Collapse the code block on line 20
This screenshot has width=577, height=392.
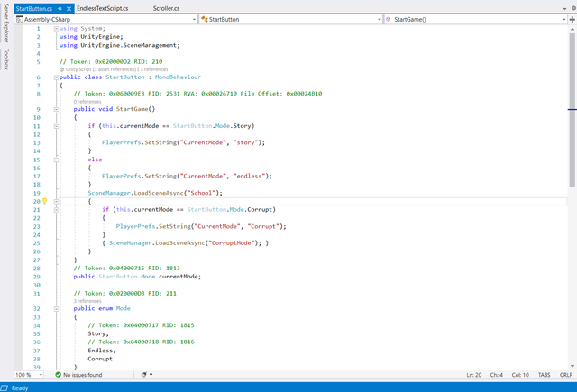pos(56,202)
